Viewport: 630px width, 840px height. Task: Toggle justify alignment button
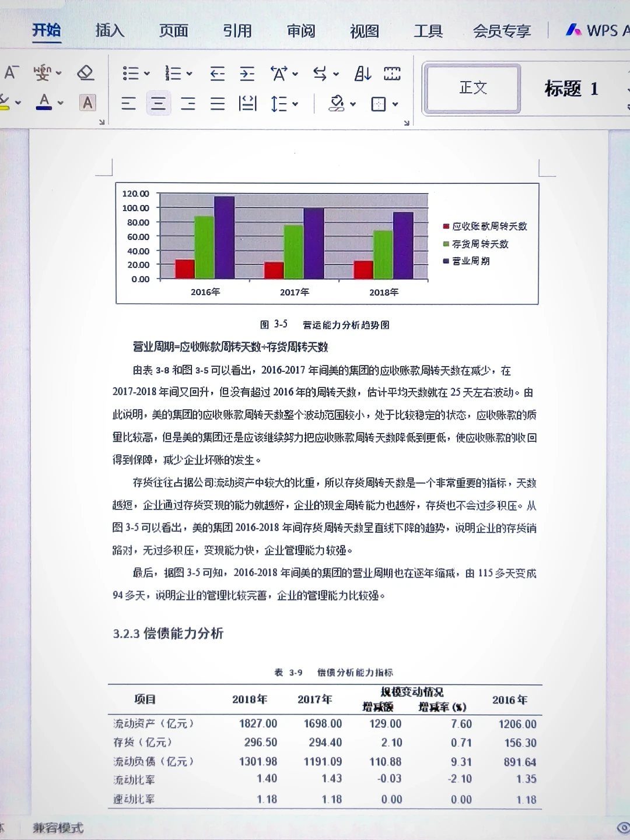pos(218,104)
